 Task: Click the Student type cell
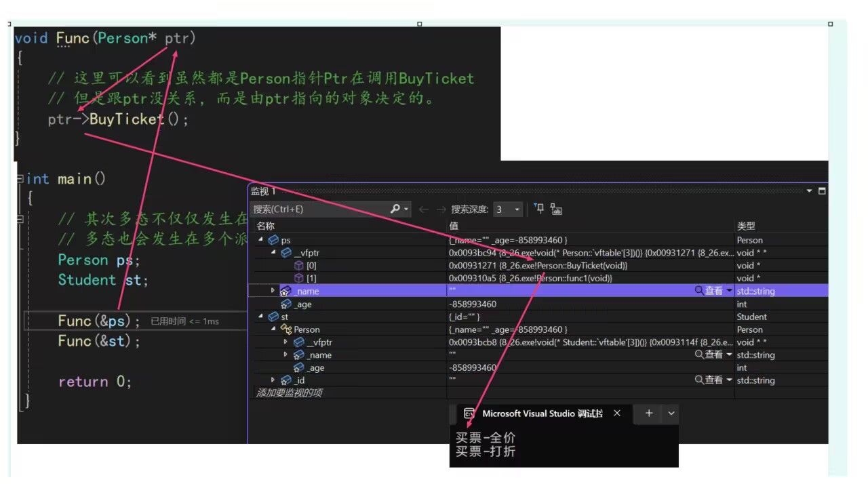(x=751, y=317)
